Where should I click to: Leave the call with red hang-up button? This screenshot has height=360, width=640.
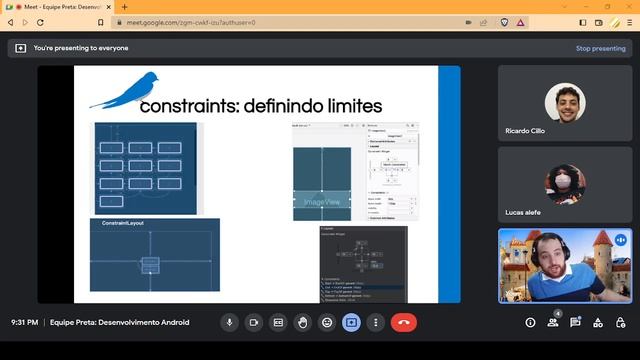pos(404,322)
